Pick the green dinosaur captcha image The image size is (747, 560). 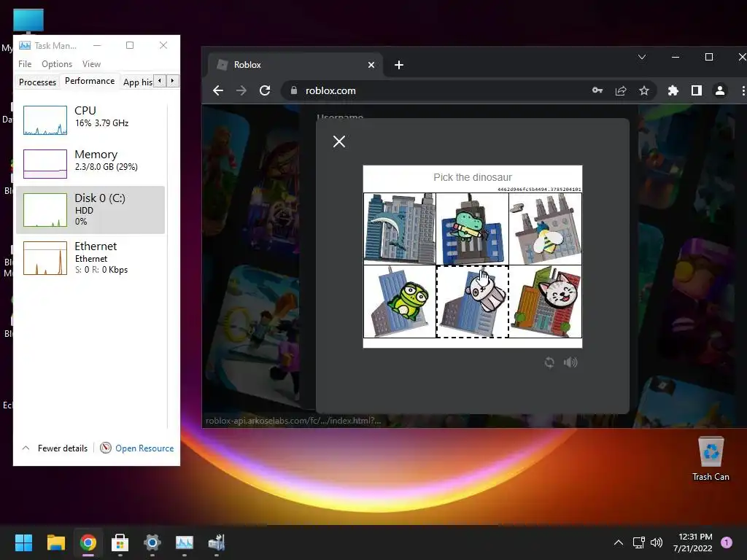[472, 228]
